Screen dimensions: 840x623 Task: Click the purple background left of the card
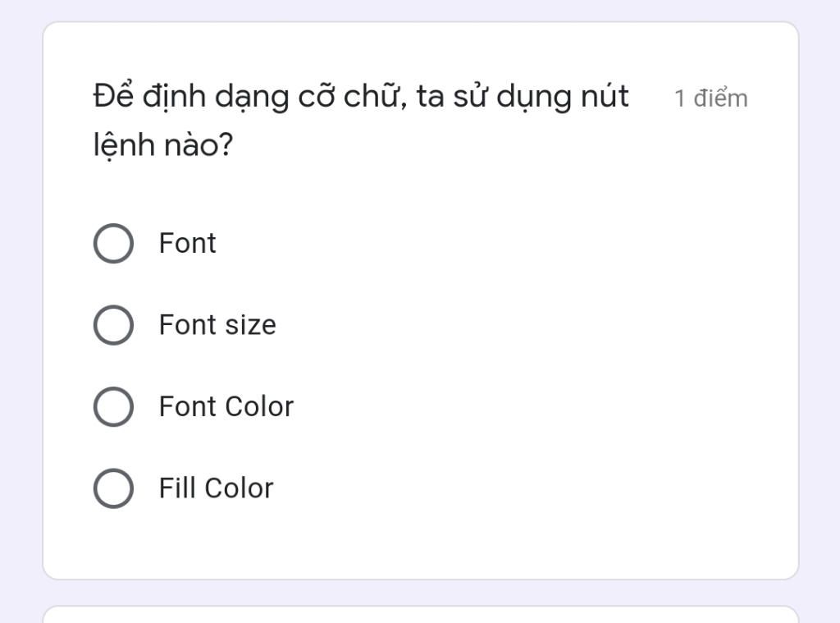point(21,312)
